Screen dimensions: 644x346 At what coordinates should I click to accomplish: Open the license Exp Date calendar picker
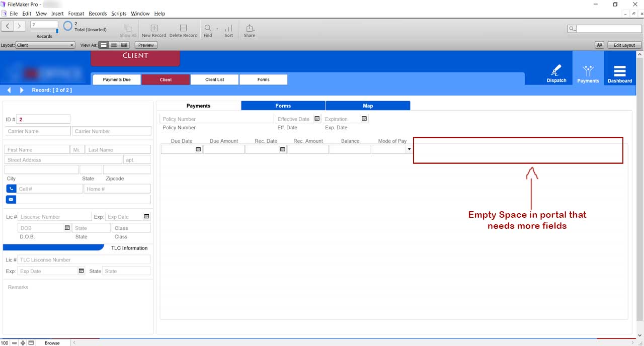click(146, 216)
